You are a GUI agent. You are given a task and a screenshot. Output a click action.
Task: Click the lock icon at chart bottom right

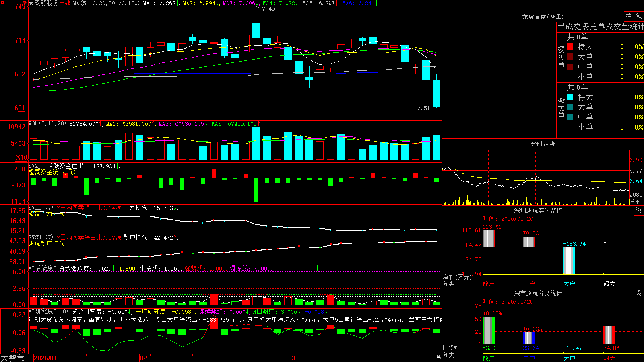click(x=439, y=357)
